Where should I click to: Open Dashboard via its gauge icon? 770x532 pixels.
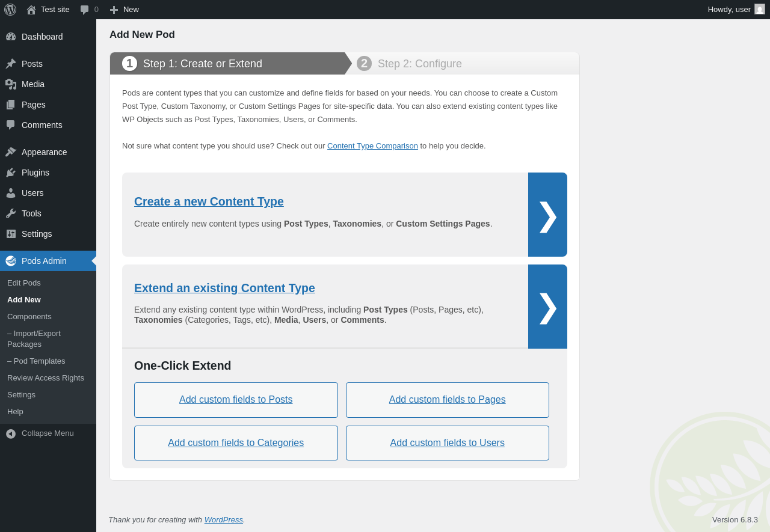[11, 37]
